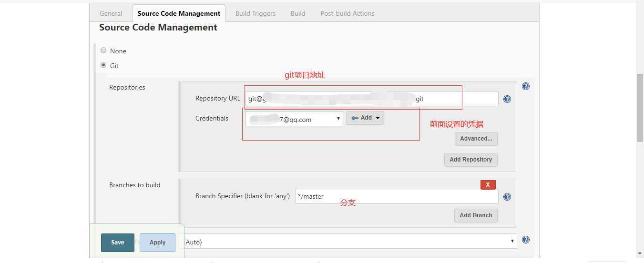Screen dimensions: 644x263
Task: Click the Add Repository button
Action: (x=471, y=160)
